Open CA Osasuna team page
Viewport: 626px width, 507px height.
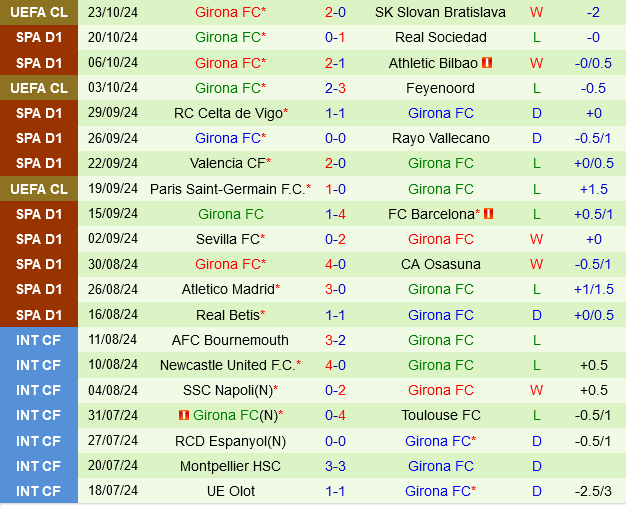coord(440,264)
